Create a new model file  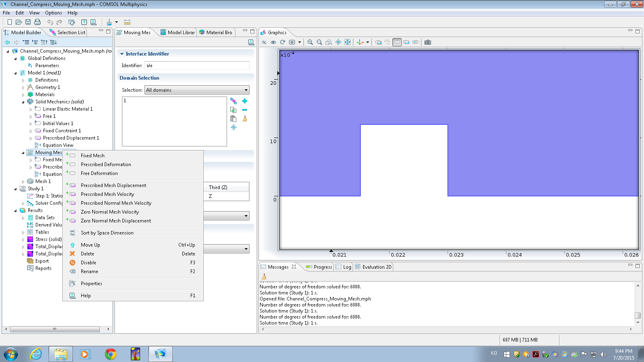click(10, 22)
